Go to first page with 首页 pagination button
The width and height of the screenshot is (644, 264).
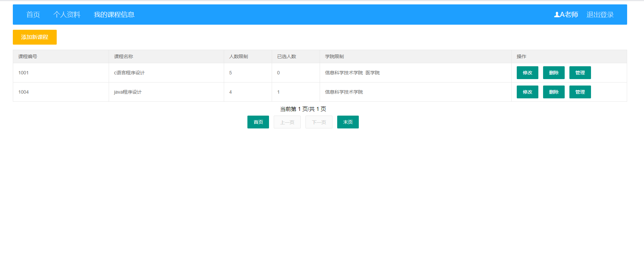click(x=258, y=122)
